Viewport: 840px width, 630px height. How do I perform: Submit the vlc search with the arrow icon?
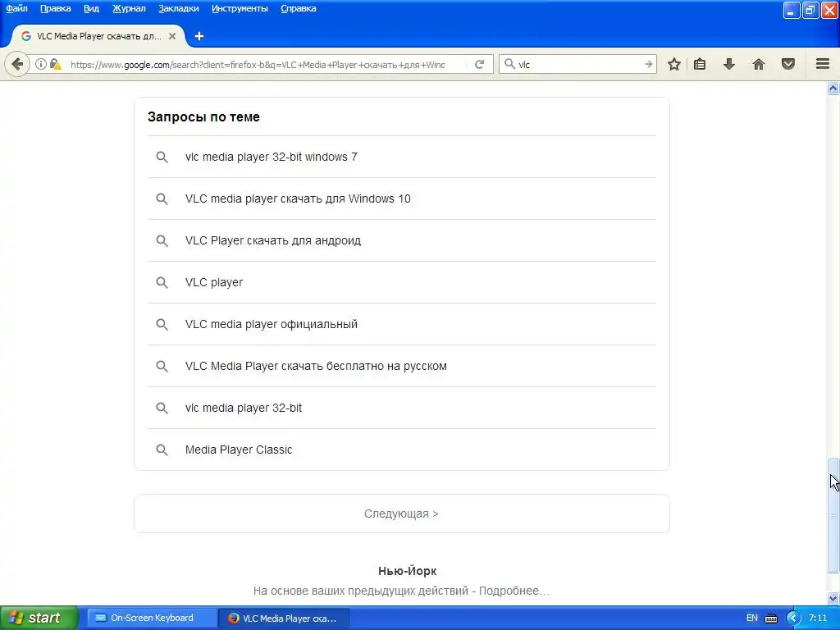648,64
